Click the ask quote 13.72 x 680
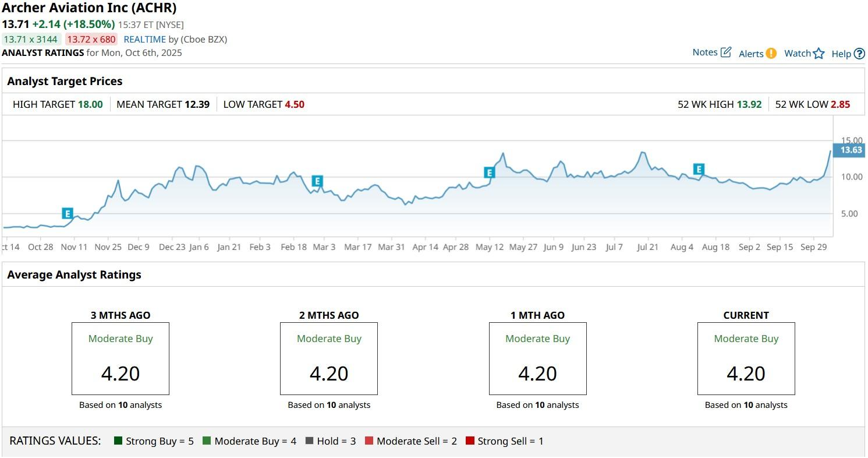Viewport: 868px width, 458px height. point(91,39)
